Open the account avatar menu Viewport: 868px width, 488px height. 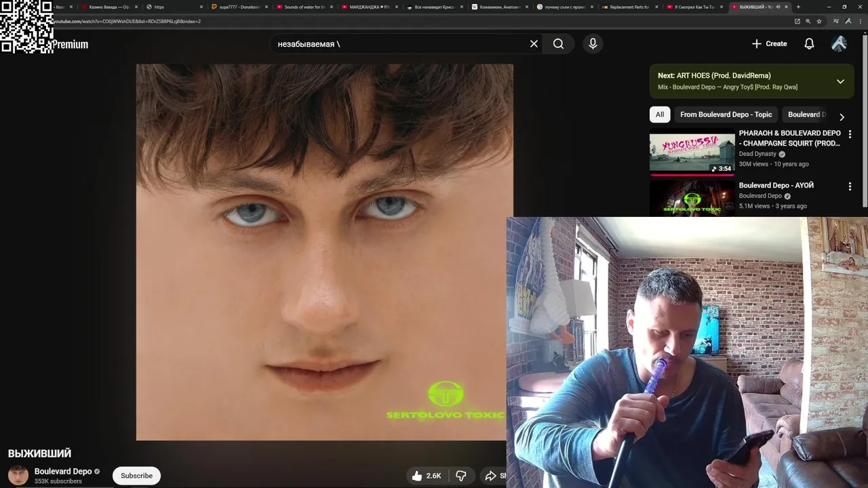(839, 44)
